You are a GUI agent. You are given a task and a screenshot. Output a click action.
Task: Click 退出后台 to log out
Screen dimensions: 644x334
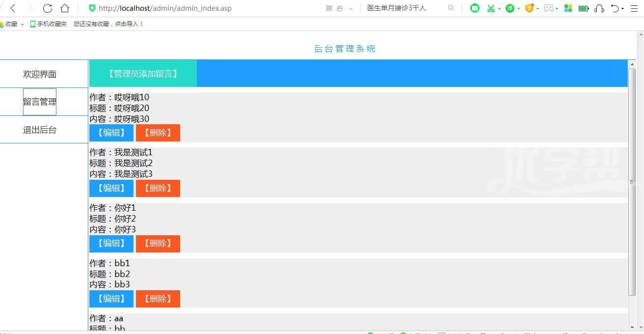tap(40, 130)
